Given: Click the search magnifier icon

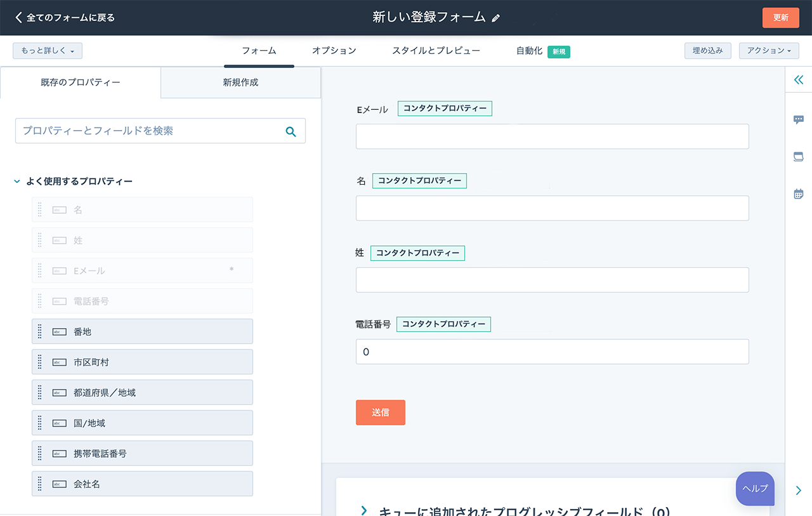Looking at the screenshot, I should click(x=291, y=131).
